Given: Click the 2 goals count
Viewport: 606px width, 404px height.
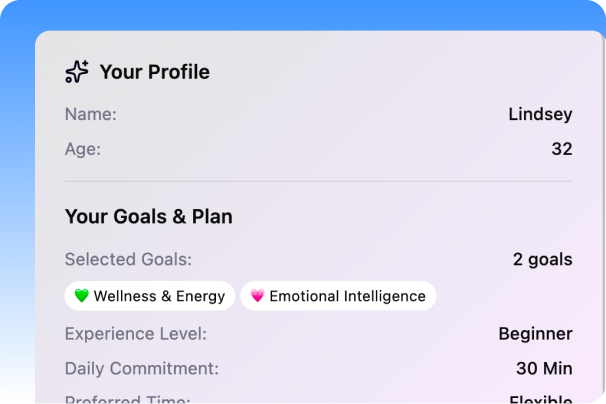Looking at the screenshot, I should 542,259.
